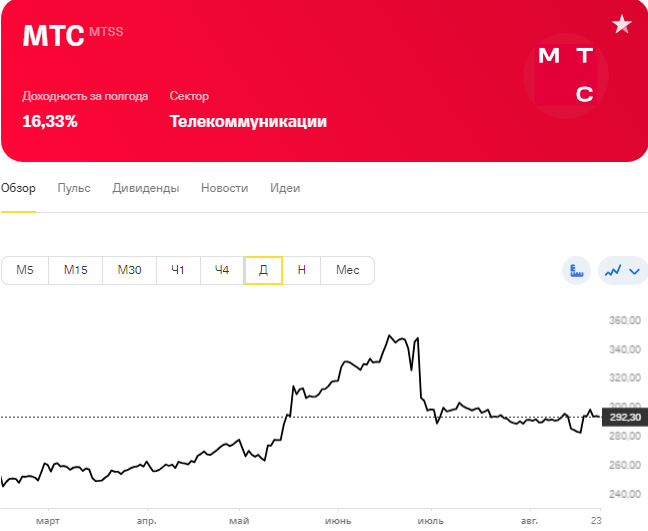Open the Новости tab
Screen dimensions: 648x531
[224, 188]
